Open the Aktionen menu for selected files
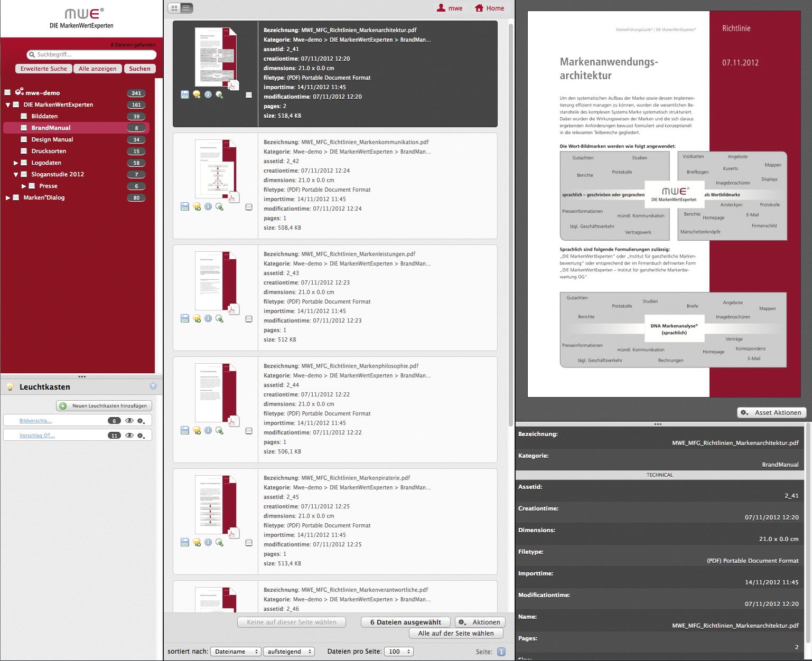The width and height of the screenshot is (812, 661). 480,622
